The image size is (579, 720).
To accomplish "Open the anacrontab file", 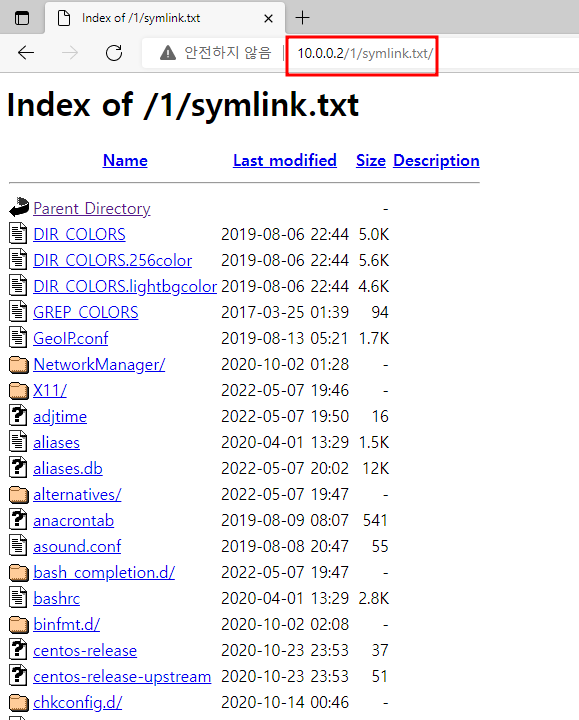I will (x=73, y=521).
